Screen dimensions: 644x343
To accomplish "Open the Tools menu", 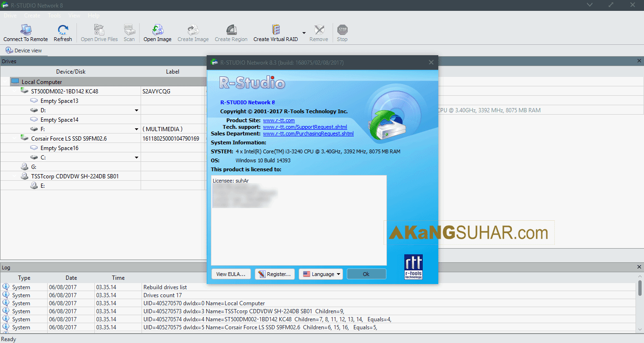I will [54, 16].
